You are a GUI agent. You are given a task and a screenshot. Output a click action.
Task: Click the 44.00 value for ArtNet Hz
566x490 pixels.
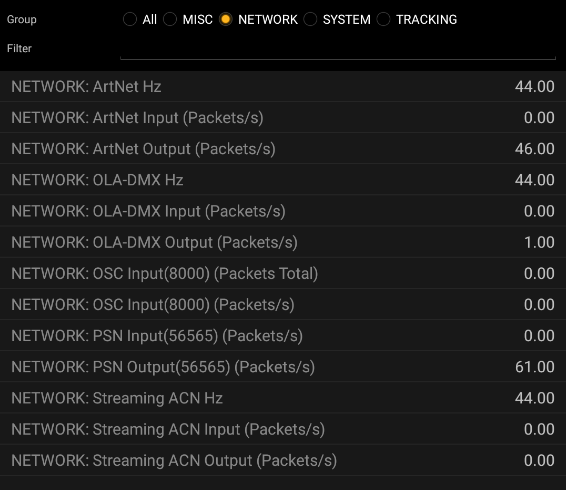pyautogui.click(x=535, y=87)
